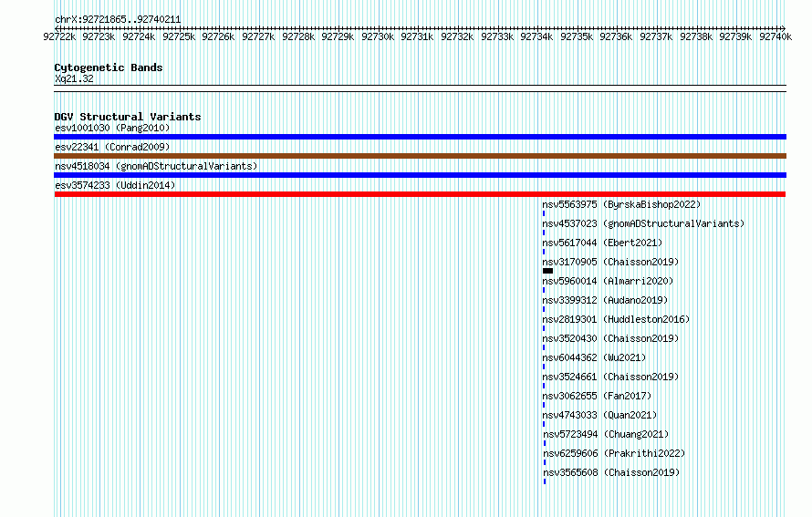Open nsv5723494 (Chuang2021) variant
The width and height of the screenshot is (812, 517).
pos(606,434)
